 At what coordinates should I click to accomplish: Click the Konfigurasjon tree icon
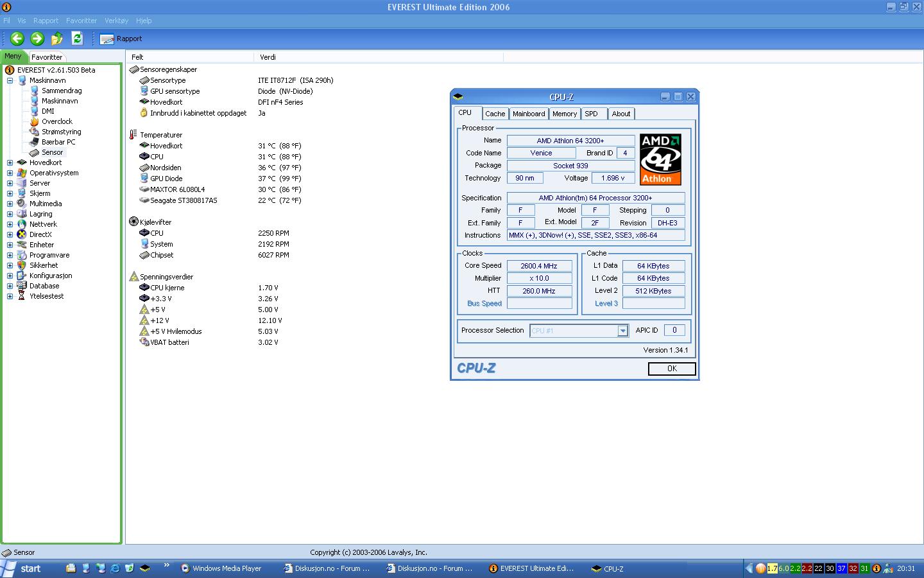tap(22, 276)
